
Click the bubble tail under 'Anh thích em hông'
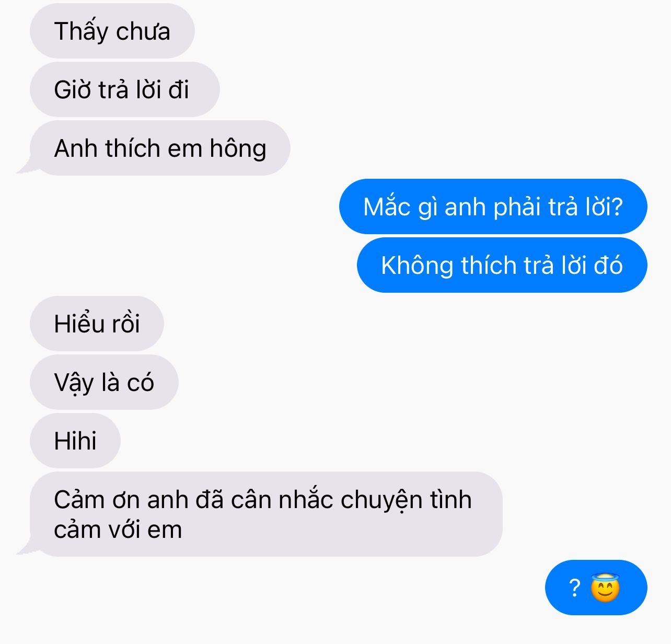pyautogui.click(x=25, y=168)
